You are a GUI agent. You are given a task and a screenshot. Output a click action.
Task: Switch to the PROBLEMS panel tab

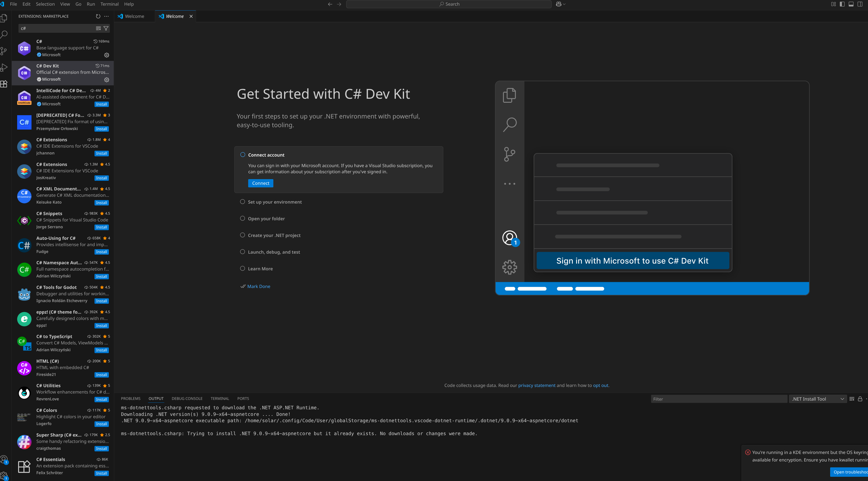click(x=130, y=398)
